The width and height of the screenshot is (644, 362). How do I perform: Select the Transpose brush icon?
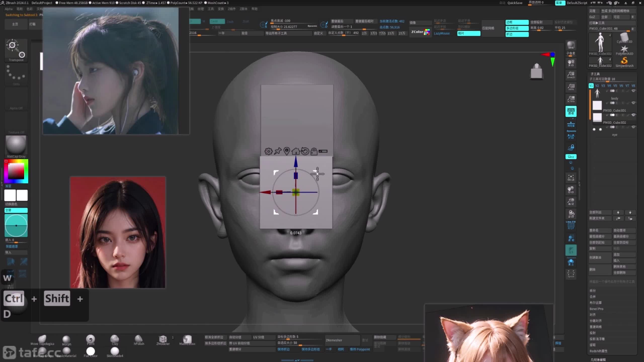coord(16,50)
